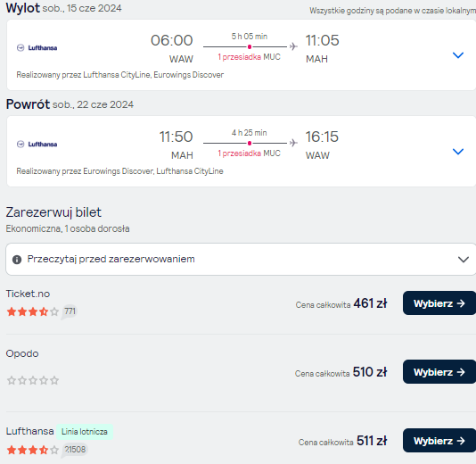
Task: Click 'Linia lotnicza' badge
Action: click(85, 432)
